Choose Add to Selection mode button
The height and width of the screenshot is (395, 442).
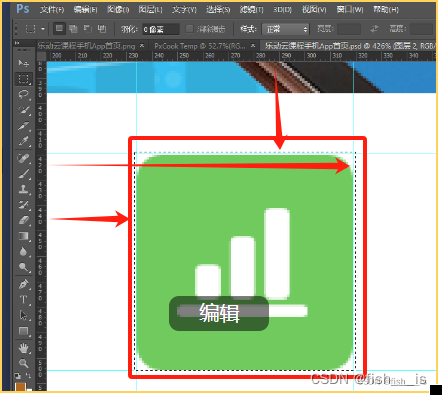[x=73, y=29]
